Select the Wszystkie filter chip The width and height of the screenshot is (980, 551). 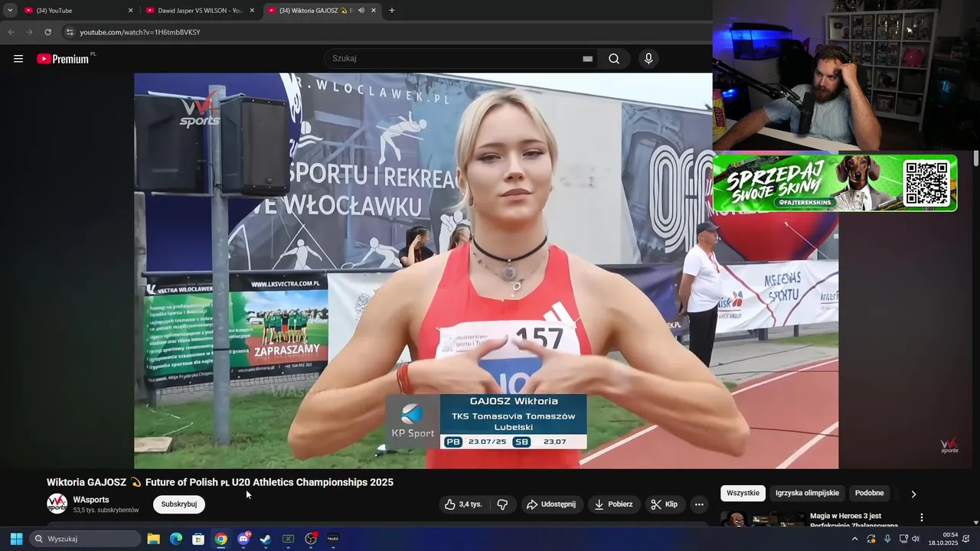743,494
